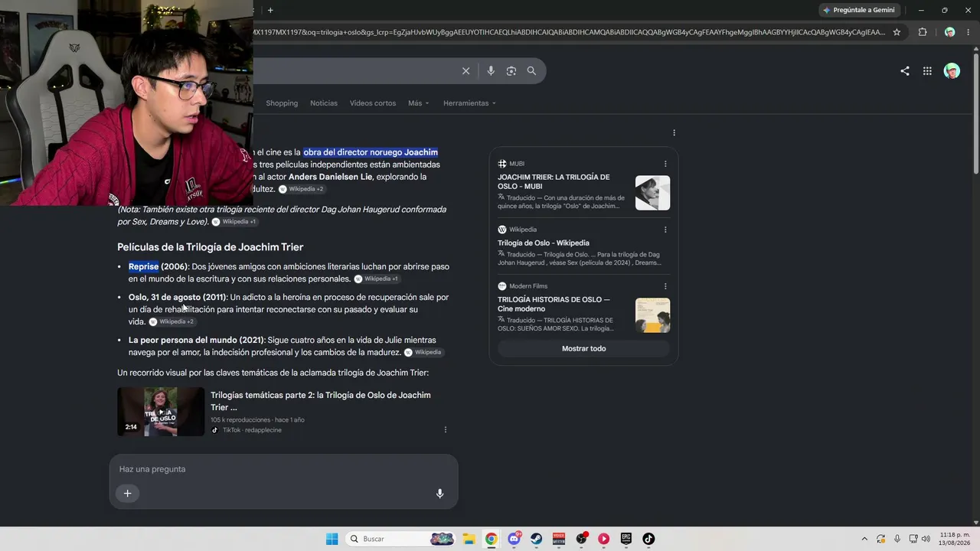Open the Wikipedia +2 chip in the Oslo, 31 de agosto entry
The height and width of the screenshot is (551, 980).
(x=172, y=322)
